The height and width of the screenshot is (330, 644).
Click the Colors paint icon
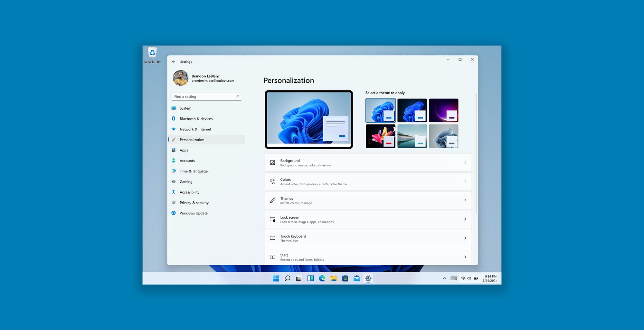pos(272,181)
